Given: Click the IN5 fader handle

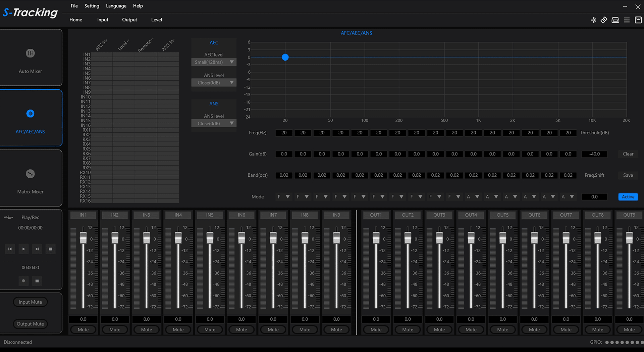Looking at the screenshot, I should [210, 238].
